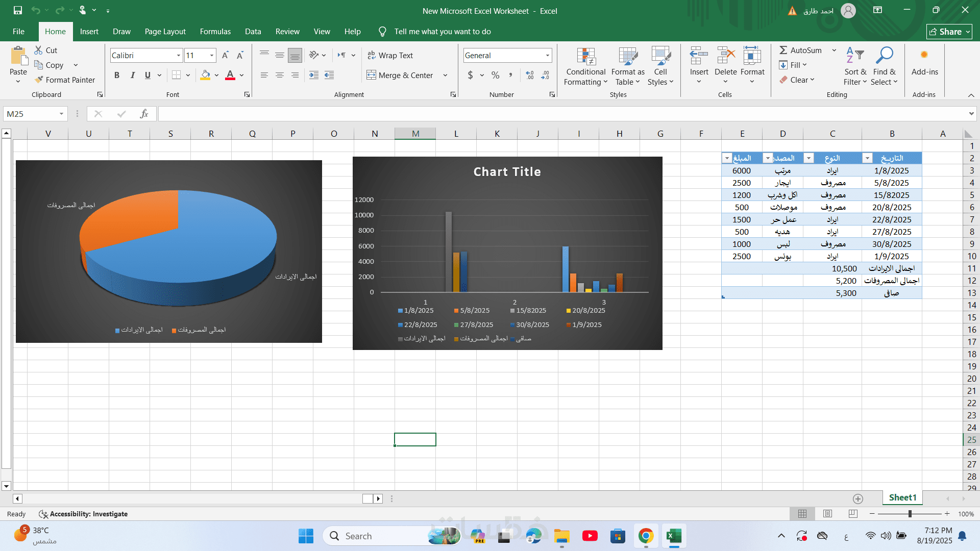Screen dimensions: 980x551
Task: Click the Insert Function fx icon
Action: tap(144, 114)
